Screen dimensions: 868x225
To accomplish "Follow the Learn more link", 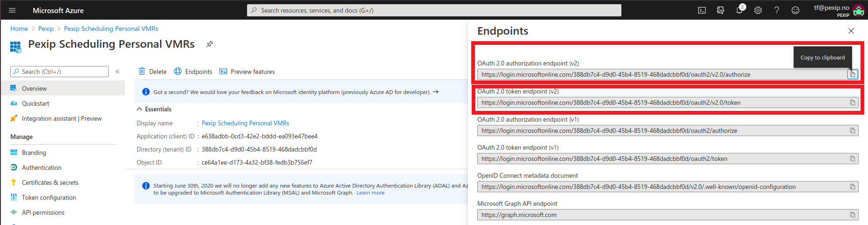I will (370, 193).
